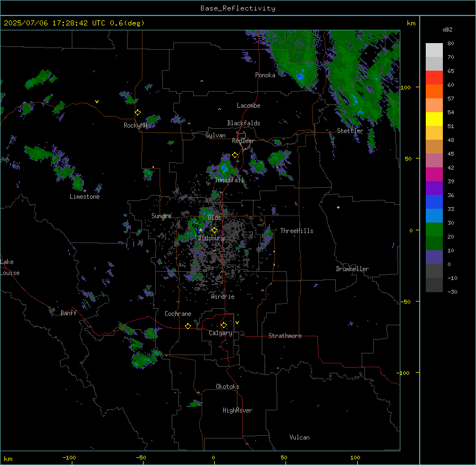Image resolution: width=476 pixels, height=465 pixels.
Task: Pick the bright yellow legend swatch
Action: pyautogui.click(x=434, y=119)
